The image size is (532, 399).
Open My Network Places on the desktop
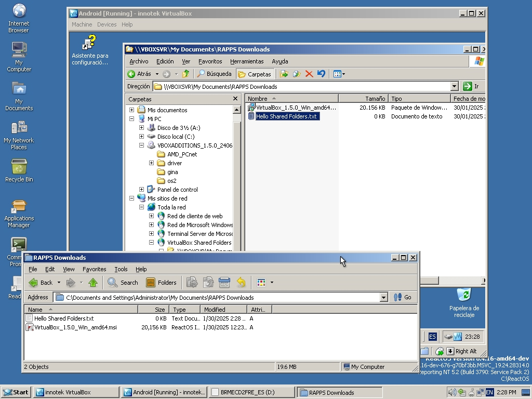19,130
